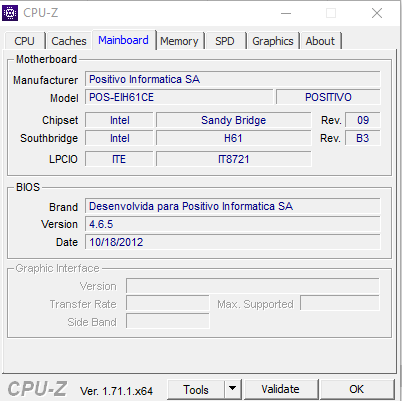402x401 pixels.
Task: Click the OK button
Action: click(356, 389)
